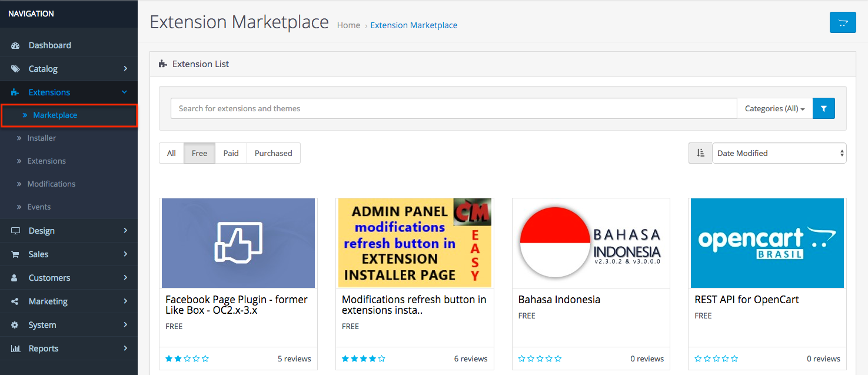This screenshot has width=868, height=375.
Task: Click Admin Panel modifications thumbnail image
Action: coord(415,243)
